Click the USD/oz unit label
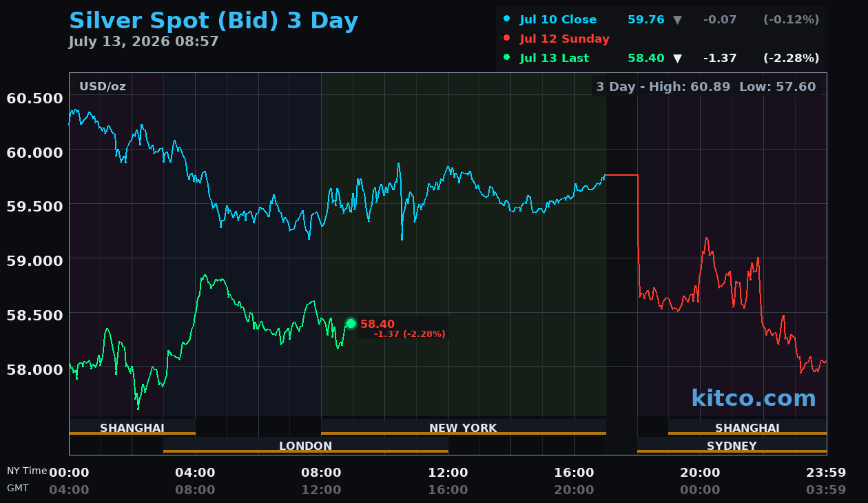 click(x=102, y=86)
